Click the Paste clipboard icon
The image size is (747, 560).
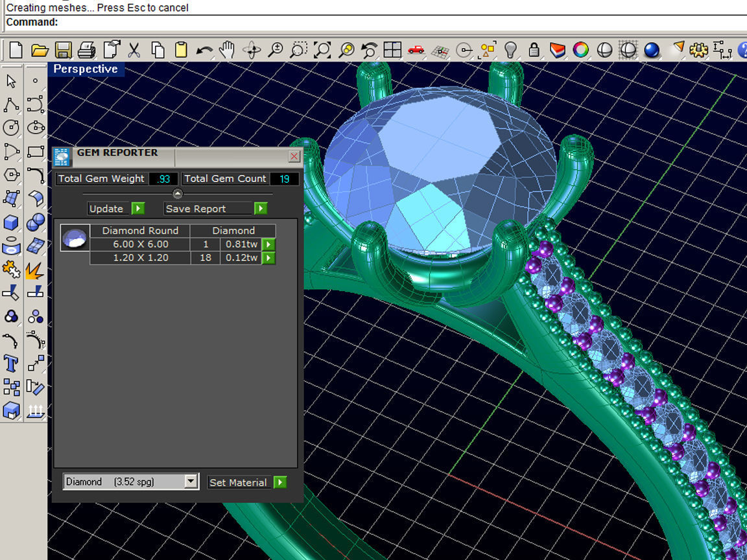181,49
